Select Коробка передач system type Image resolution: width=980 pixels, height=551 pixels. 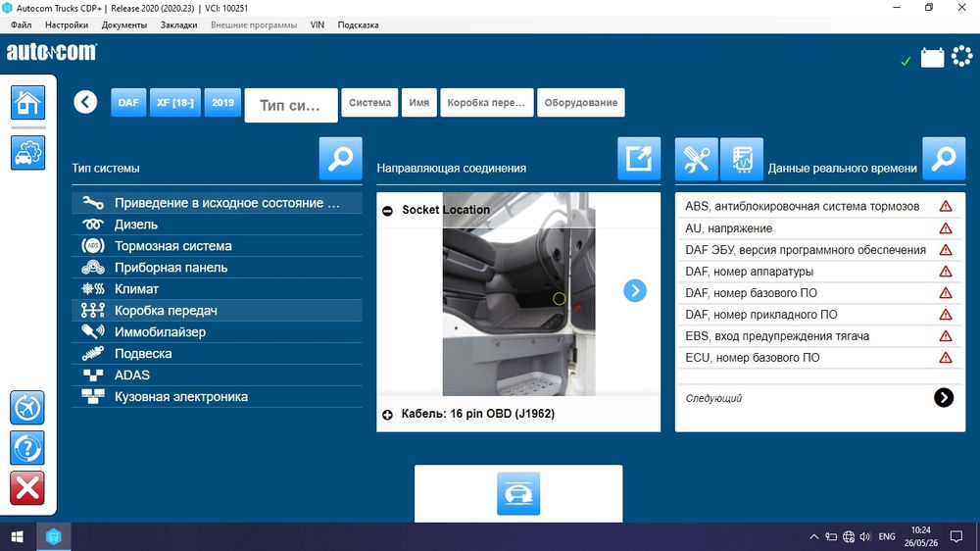[217, 310]
